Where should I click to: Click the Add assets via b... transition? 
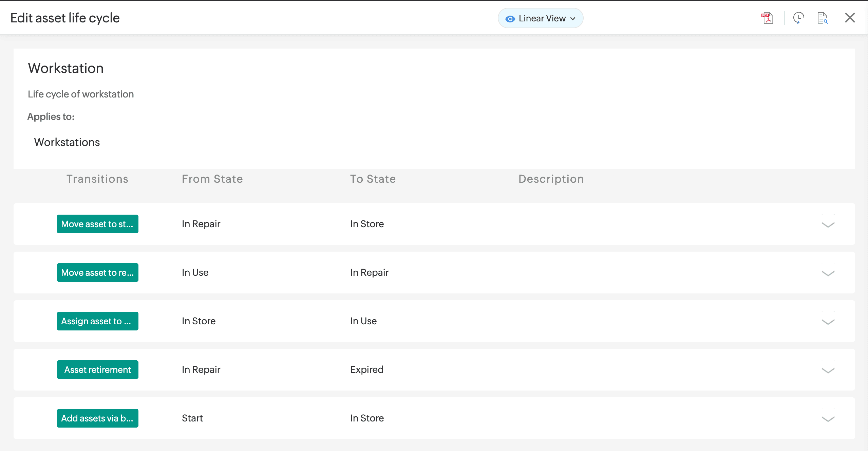coord(97,418)
